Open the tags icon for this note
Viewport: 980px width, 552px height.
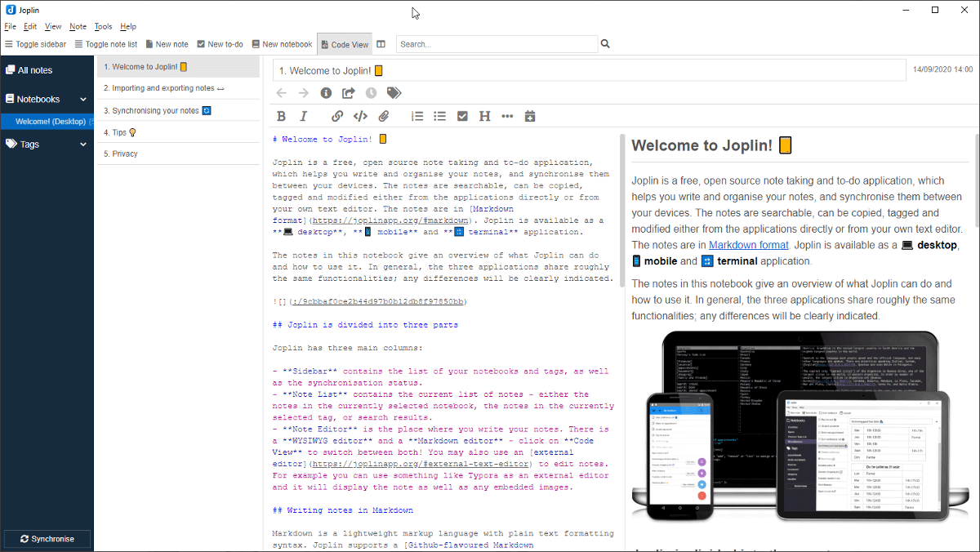click(394, 93)
